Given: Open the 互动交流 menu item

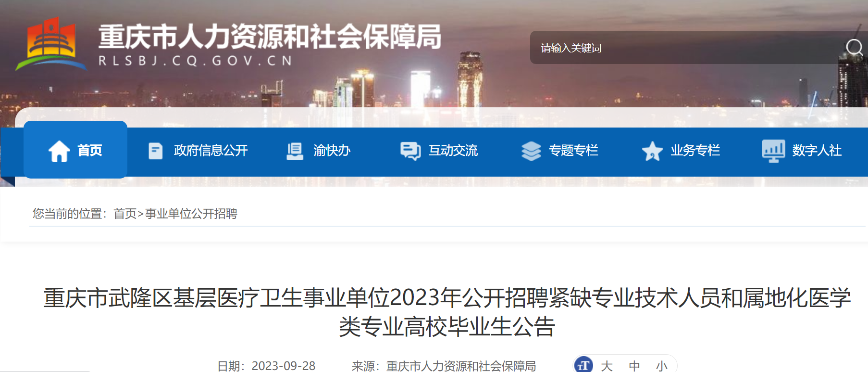Looking at the screenshot, I should (x=453, y=151).
